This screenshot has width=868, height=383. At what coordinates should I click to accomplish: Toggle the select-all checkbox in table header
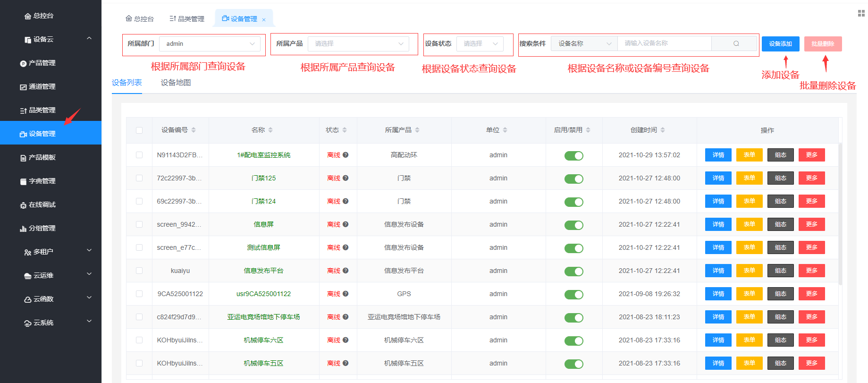[139, 130]
